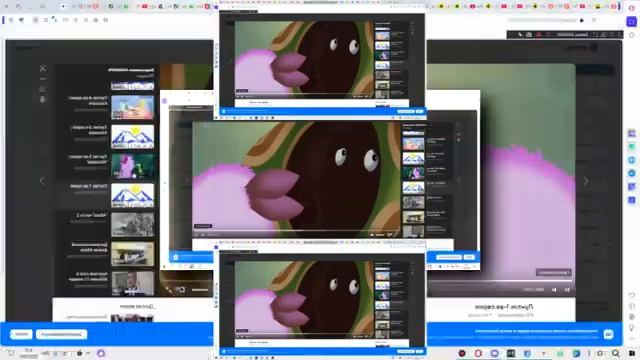This screenshot has height=360, width=640.
Task: Click the small white button in the blue banner
Action: [x=21, y=334]
